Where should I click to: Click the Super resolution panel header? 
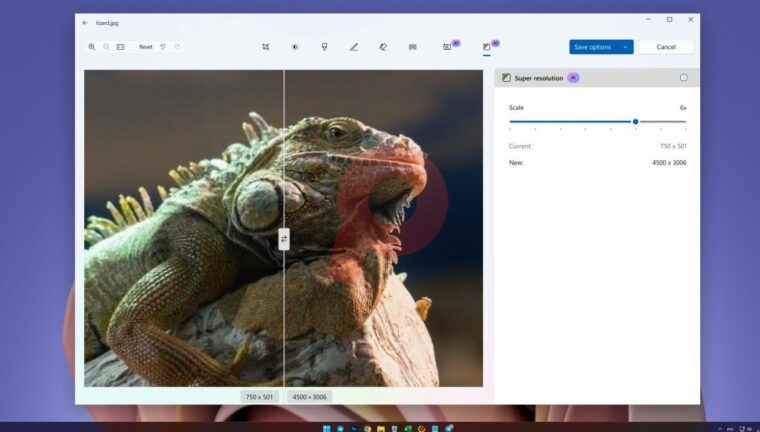[x=597, y=78]
